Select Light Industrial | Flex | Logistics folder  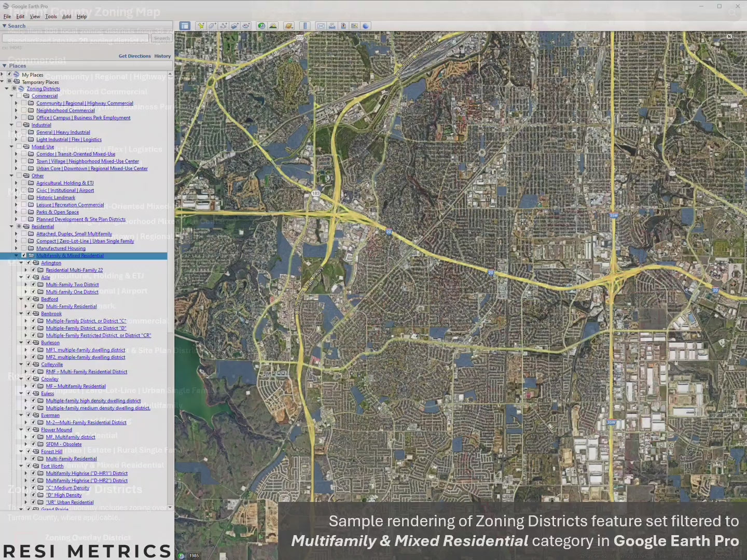click(69, 139)
